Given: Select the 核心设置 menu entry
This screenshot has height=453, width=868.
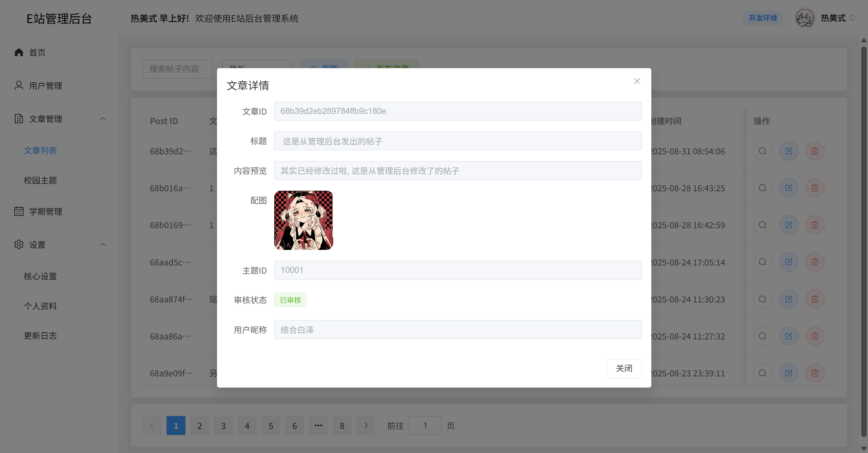Looking at the screenshot, I should click(x=40, y=276).
